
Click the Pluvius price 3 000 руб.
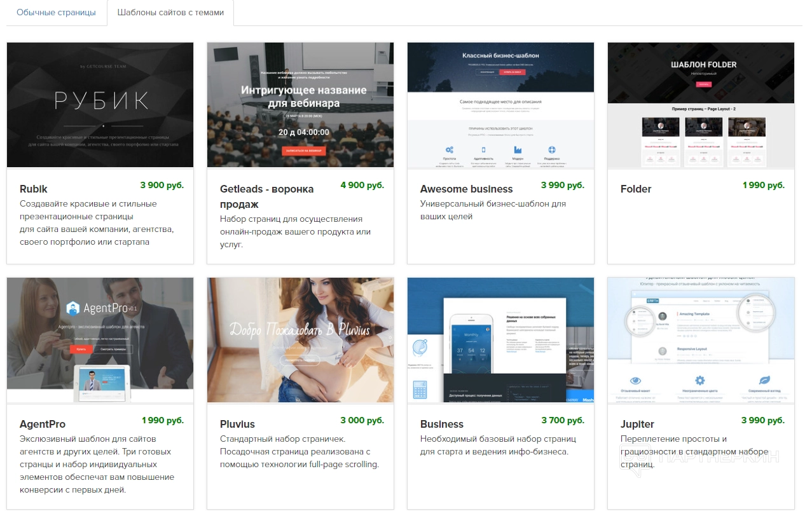pyautogui.click(x=362, y=420)
